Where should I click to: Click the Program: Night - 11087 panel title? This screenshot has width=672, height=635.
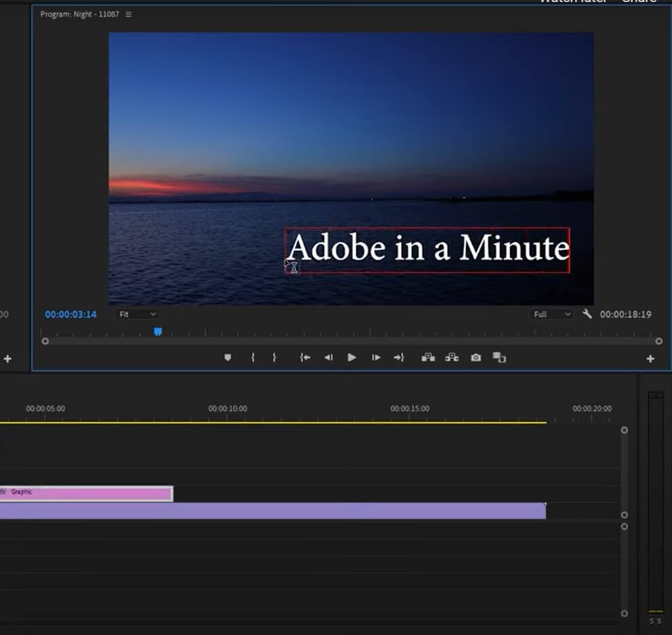pyautogui.click(x=80, y=14)
